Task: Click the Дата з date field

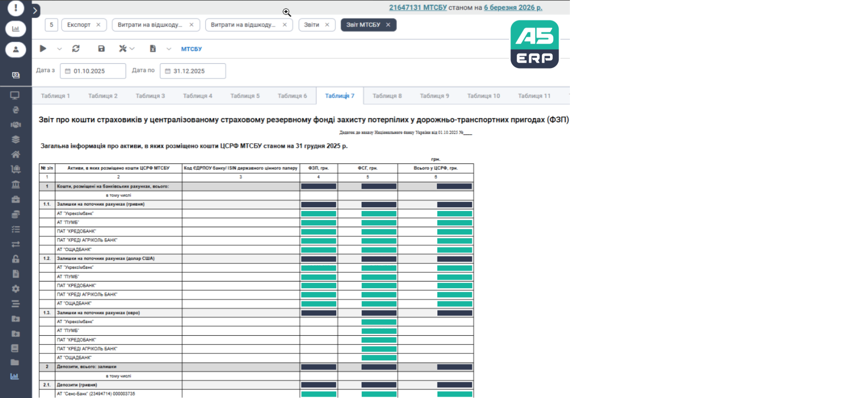Action: point(93,71)
